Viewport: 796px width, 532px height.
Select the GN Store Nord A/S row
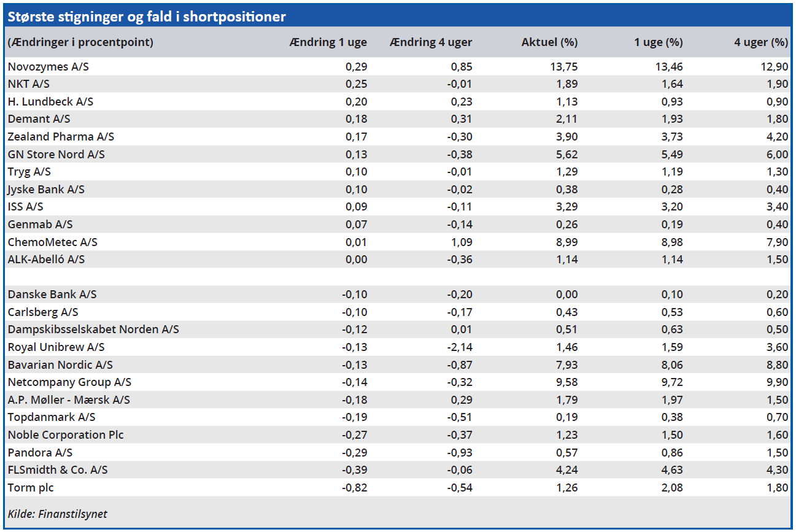coord(56,154)
